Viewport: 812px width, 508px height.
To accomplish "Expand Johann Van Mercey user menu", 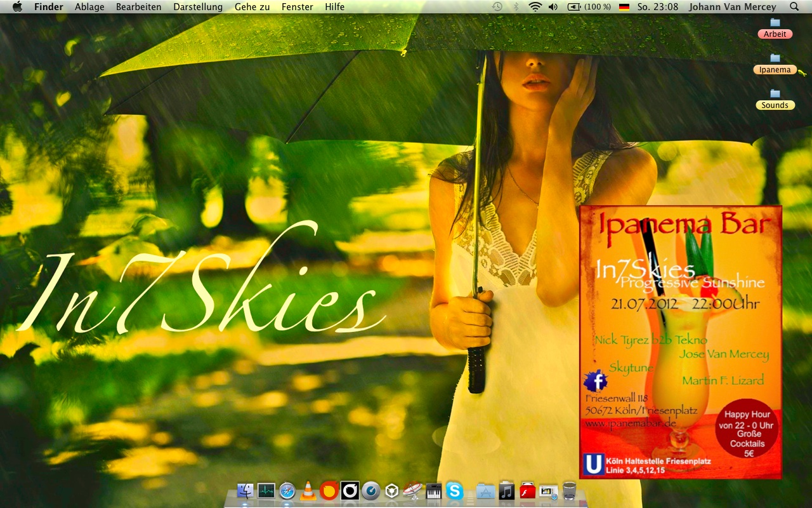I will (732, 7).
